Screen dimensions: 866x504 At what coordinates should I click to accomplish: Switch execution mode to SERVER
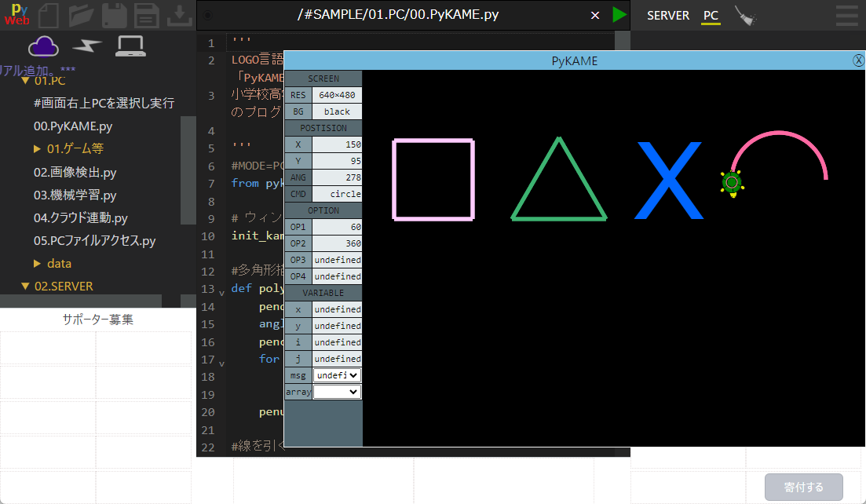pos(668,15)
